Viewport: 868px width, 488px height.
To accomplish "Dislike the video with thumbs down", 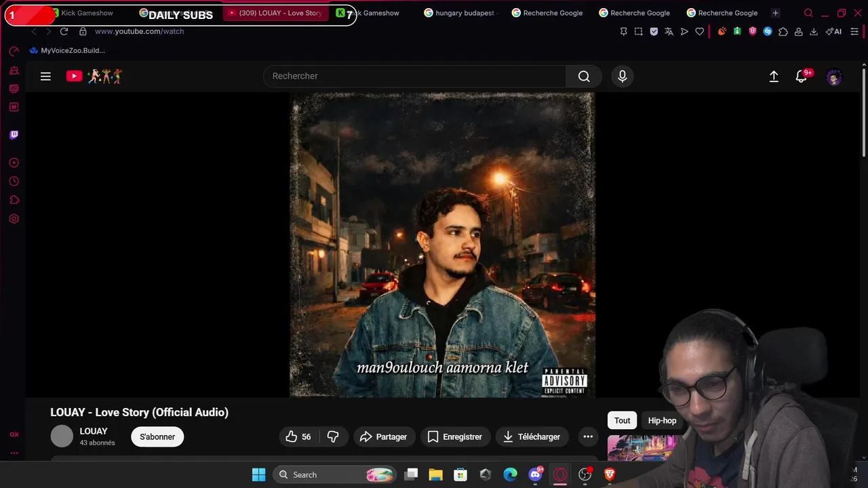I will [333, 437].
